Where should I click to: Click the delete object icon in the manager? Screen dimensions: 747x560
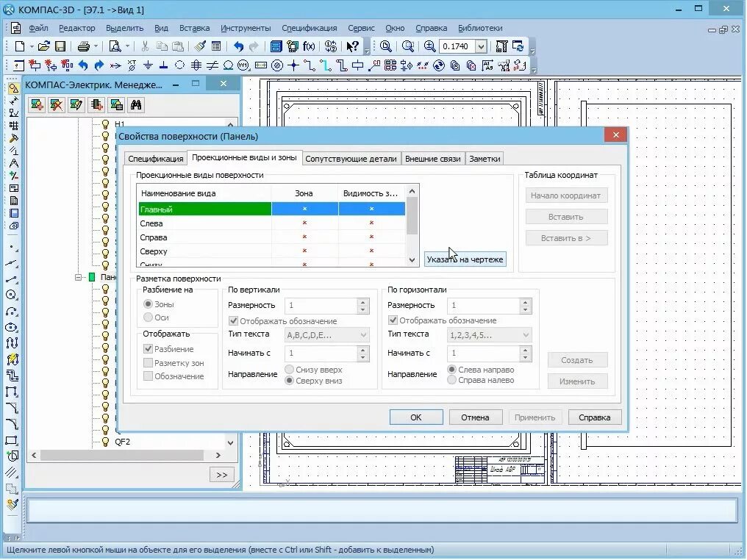[56, 105]
